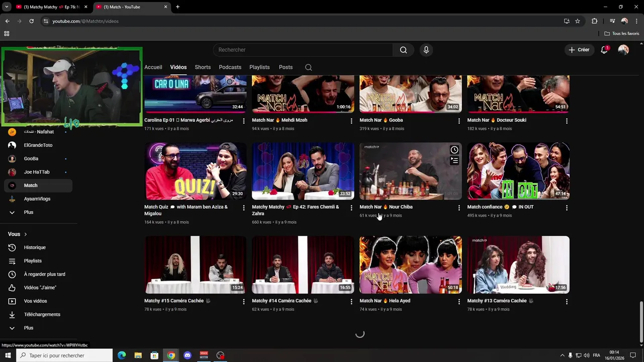The width and height of the screenshot is (644, 362).
Task: Add Nour Chiba video to Watch Later via clock icon
Action: [454, 150]
